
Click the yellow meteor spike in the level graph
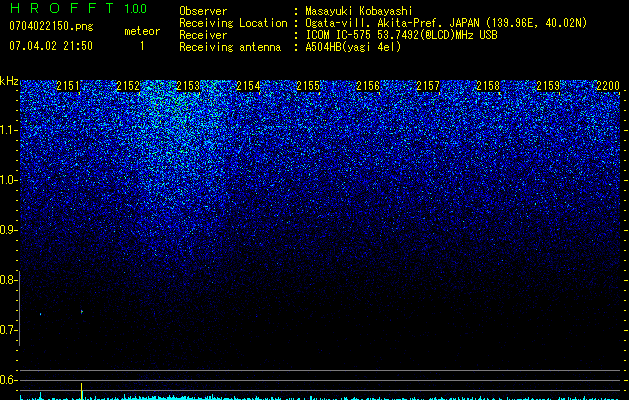[81, 391]
